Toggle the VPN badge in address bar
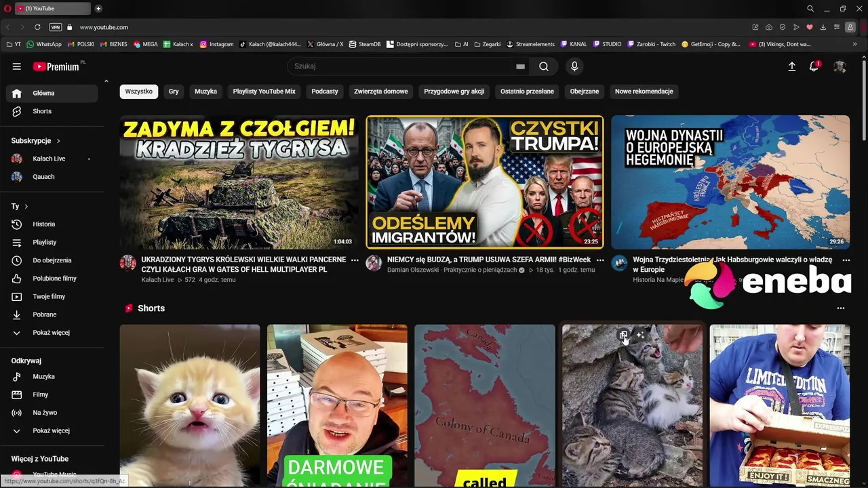 click(x=56, y=27)
